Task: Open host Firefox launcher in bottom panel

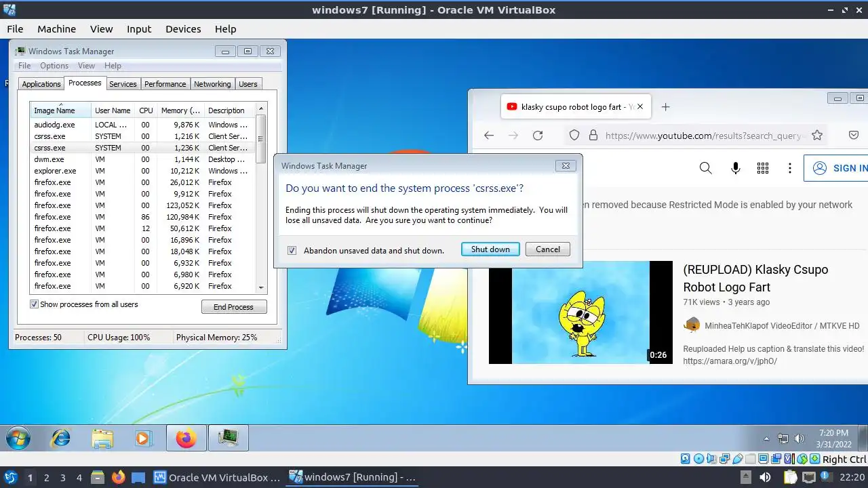Action: point(118,477)
